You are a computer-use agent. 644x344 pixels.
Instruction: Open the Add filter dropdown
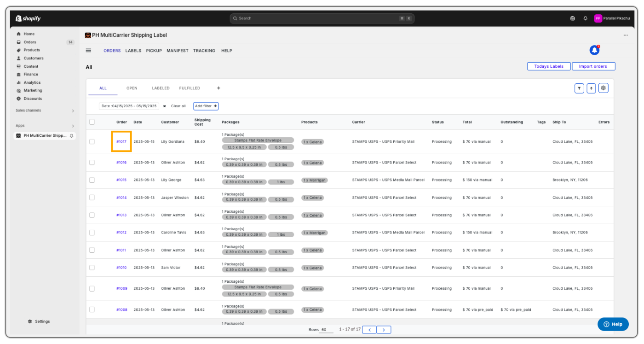pos(206,106)
